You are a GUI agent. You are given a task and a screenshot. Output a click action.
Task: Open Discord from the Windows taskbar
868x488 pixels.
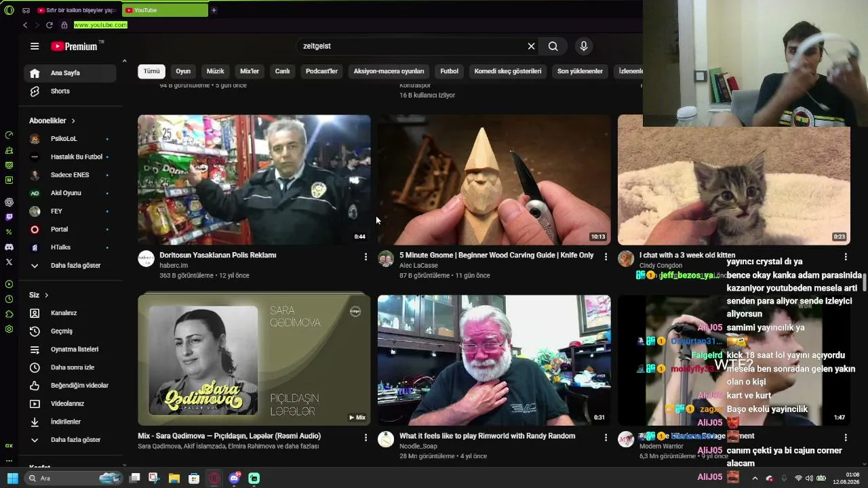tap(234, 479)
